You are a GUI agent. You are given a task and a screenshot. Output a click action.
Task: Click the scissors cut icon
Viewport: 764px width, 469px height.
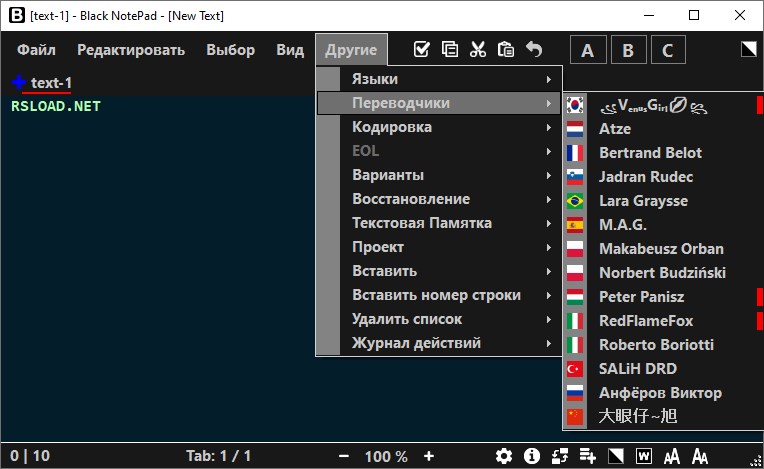478,49
